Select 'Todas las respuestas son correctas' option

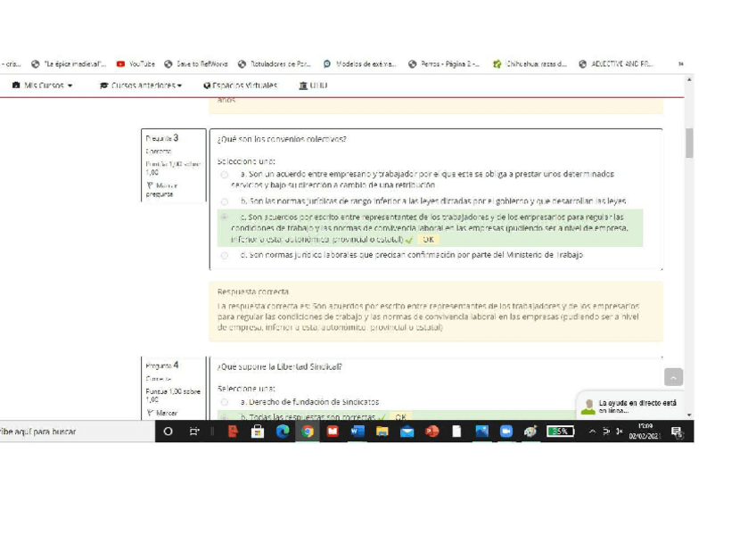[x=224, y=417]
